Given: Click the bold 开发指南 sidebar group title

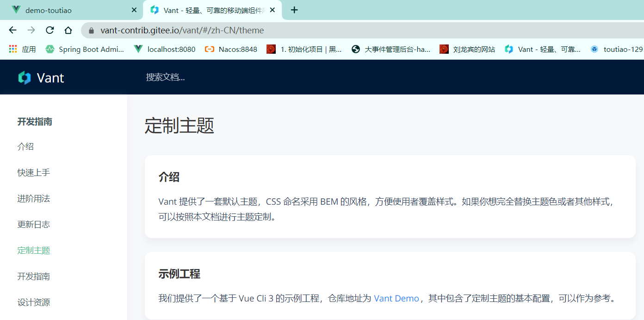Looking at the screenshot, I should [35, 122].
